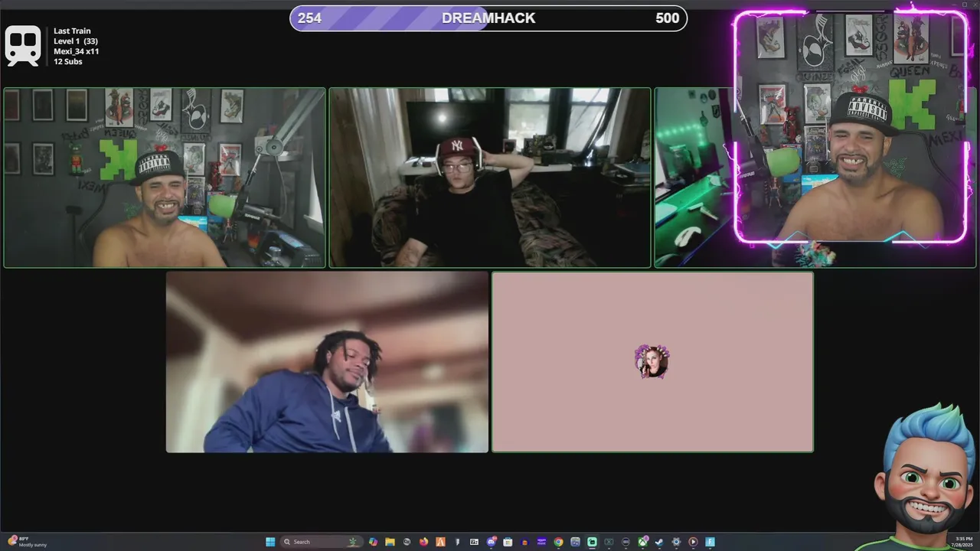Click the Last Train hype train icon

point(23,46)
